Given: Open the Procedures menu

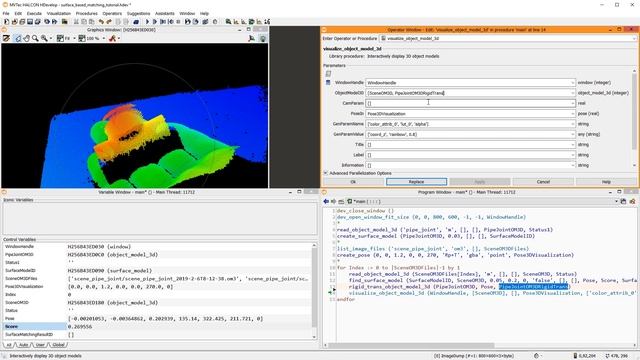Looking at the screenshot, I should click(87, 13).
